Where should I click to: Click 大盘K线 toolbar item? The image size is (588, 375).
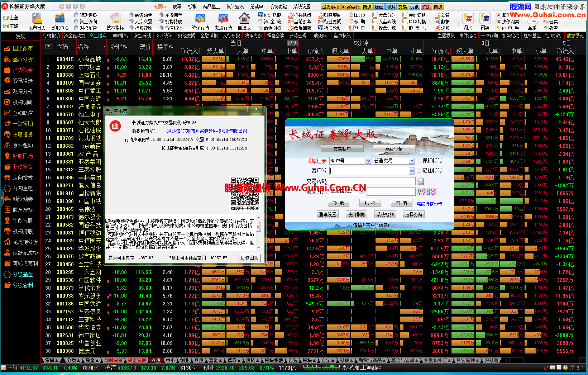tap(384, 22)
